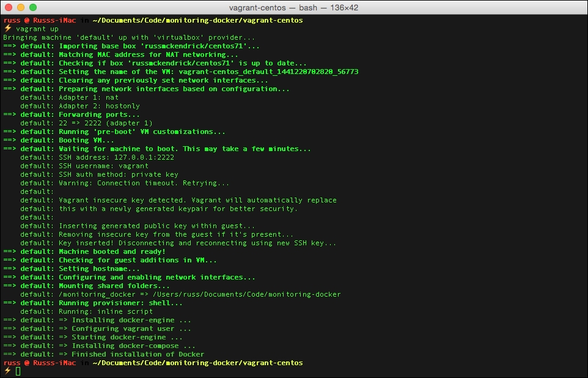
Task: Click the yellow minimize window button
Action: [21, 7]
